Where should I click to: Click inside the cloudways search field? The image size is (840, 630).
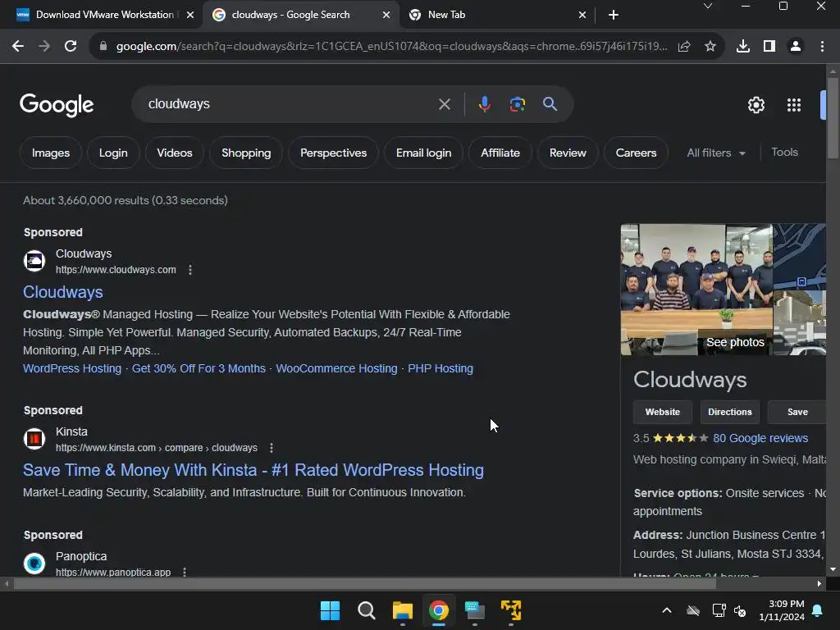pyautogui.click(x=290, y=104)
